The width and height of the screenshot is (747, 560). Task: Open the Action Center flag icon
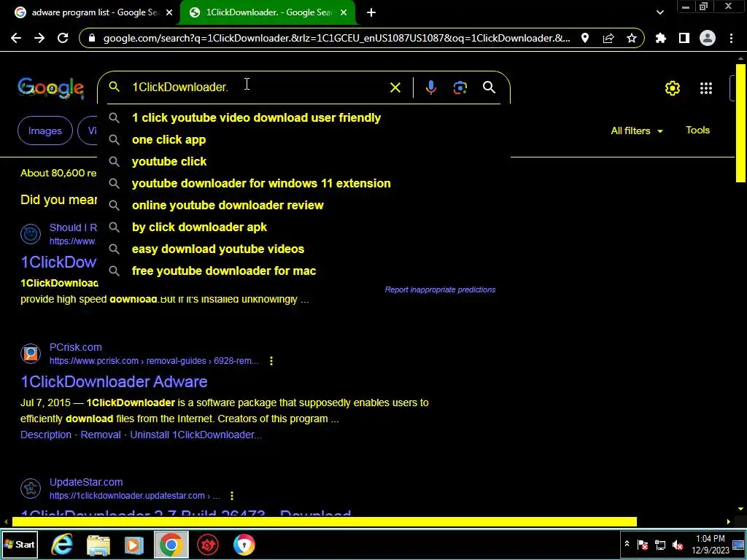click(x=643, y=544)
